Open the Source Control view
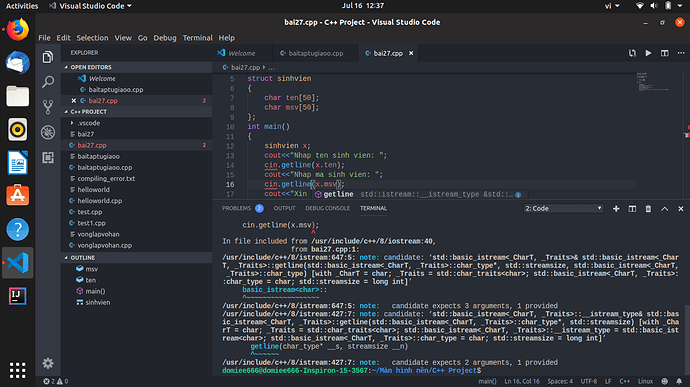 click(x=48, y=107)
